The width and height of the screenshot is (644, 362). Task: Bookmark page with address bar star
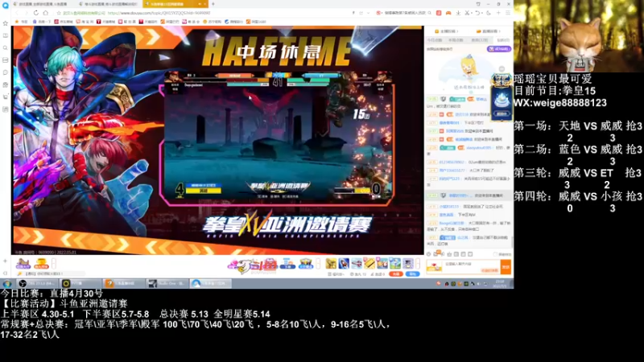click(59, 13)
